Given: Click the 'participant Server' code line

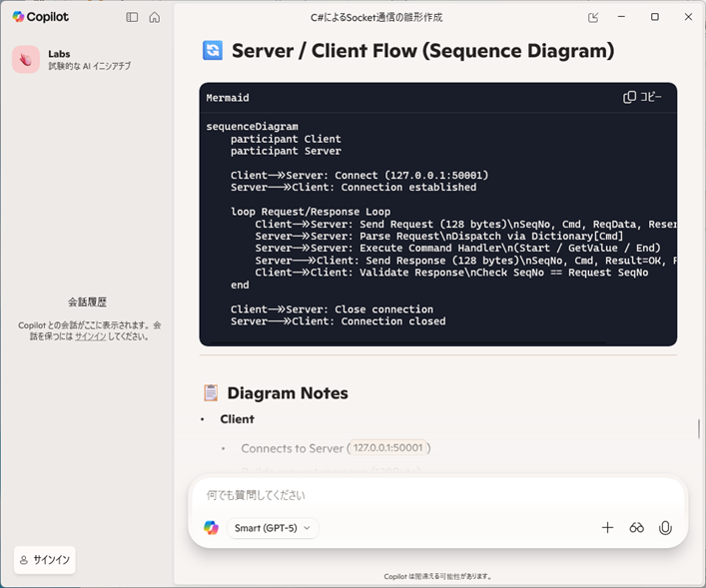Looking at the screenshot, I should (x=286, y=151).
